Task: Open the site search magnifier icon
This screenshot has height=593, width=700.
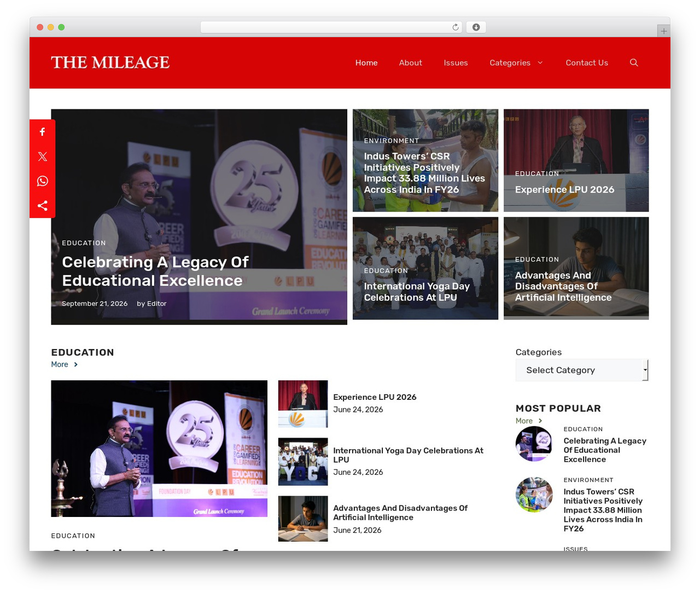Action: point(634,63)
